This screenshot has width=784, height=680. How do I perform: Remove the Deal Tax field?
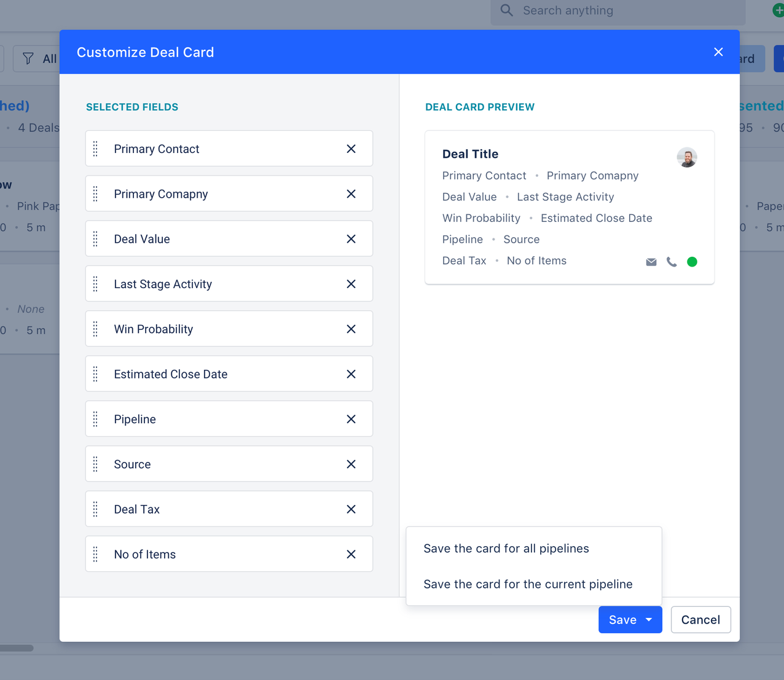(351, 509)
